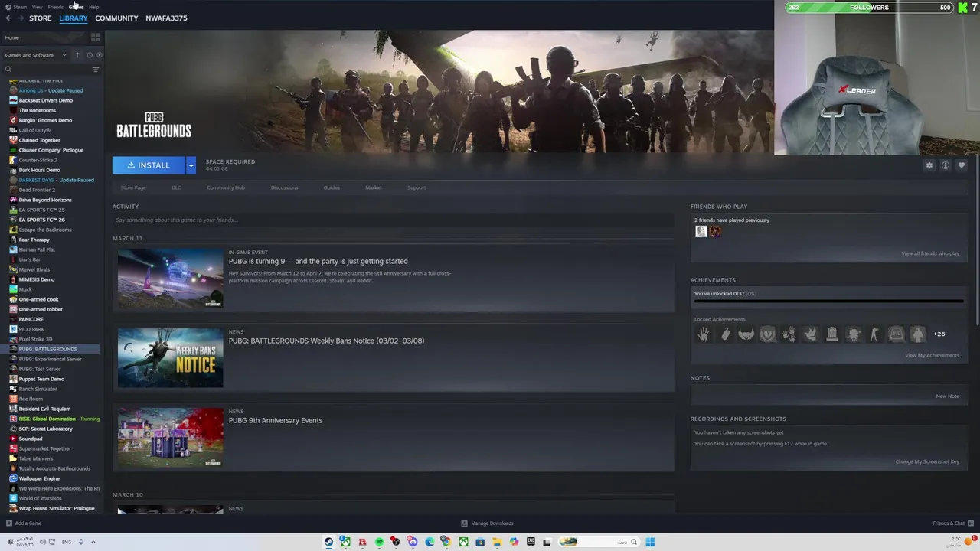Open the Store Page link
The height and width of the screenshot is (551, 980).
point(133,187)
